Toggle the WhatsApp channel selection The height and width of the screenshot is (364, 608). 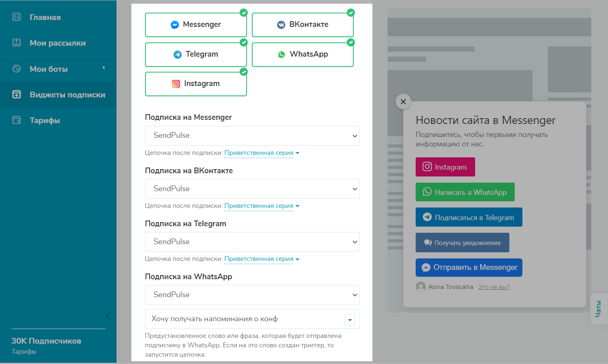tap(303, 55)
